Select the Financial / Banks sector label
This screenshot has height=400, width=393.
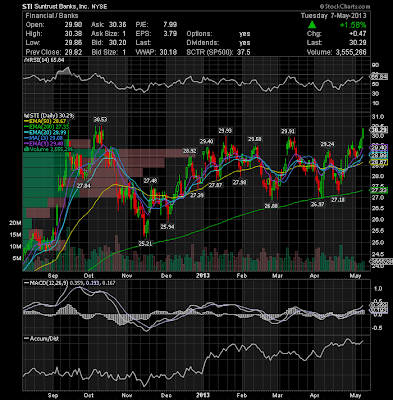pos(52,16)
